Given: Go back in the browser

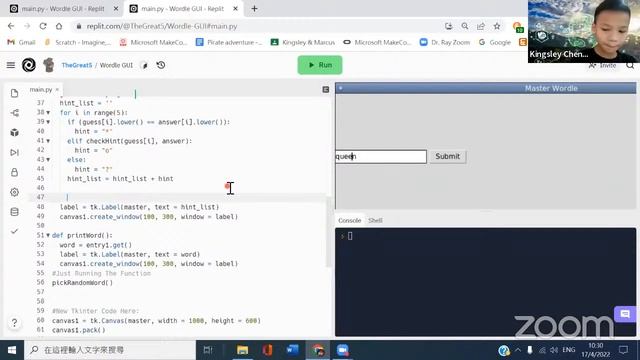Looking at the screenshot, I should (x=11, y=26).
